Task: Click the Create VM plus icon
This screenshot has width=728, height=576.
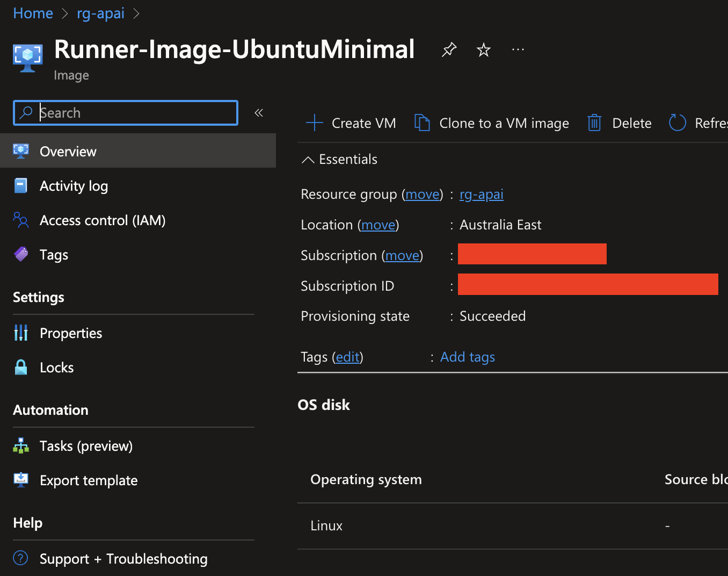Action: tap(314, 123)
